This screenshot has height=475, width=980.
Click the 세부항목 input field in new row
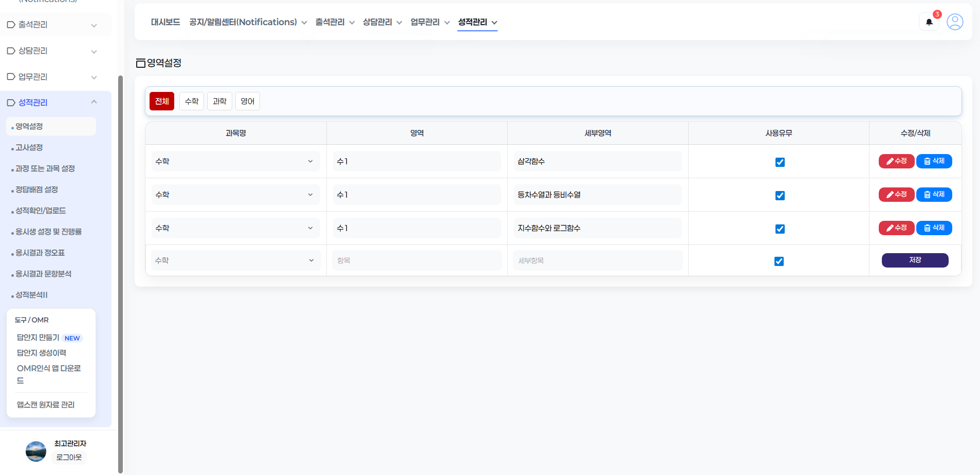click(597, 260)
